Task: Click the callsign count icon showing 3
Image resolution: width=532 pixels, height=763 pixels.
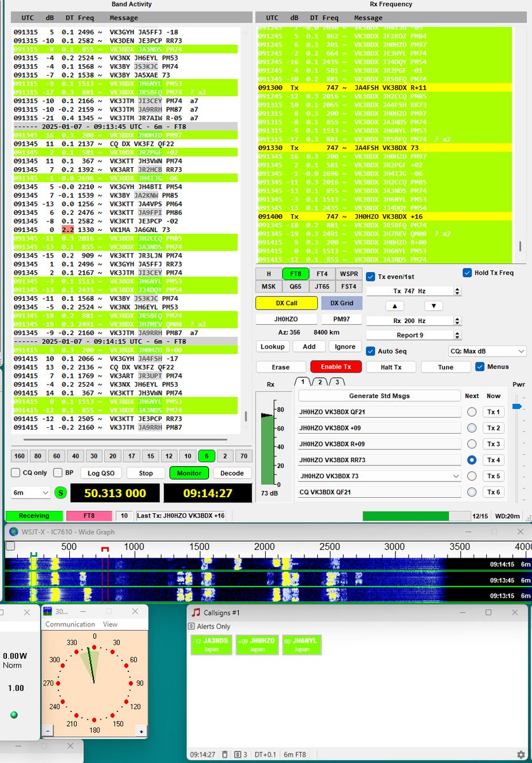Action: click(236, 755)
